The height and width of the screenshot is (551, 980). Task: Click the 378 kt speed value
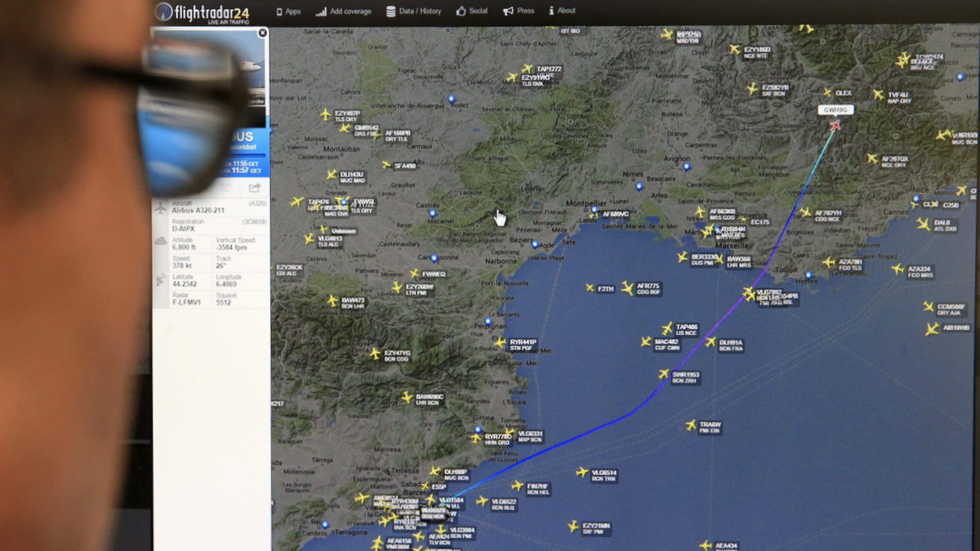click(x=181, y=265)
